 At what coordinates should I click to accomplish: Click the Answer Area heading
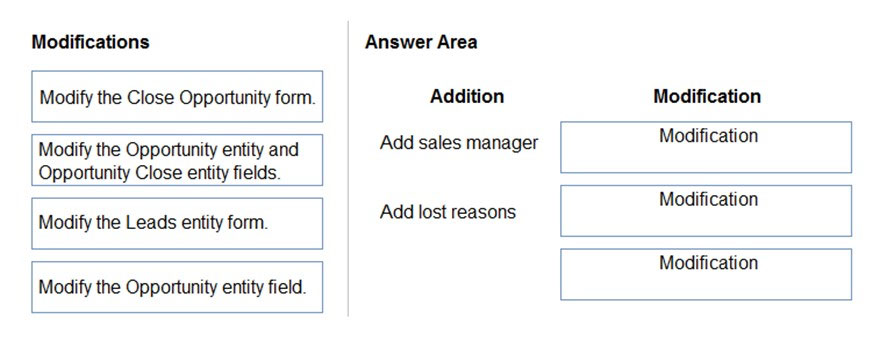pyautogui.click(x=421, y=42)
